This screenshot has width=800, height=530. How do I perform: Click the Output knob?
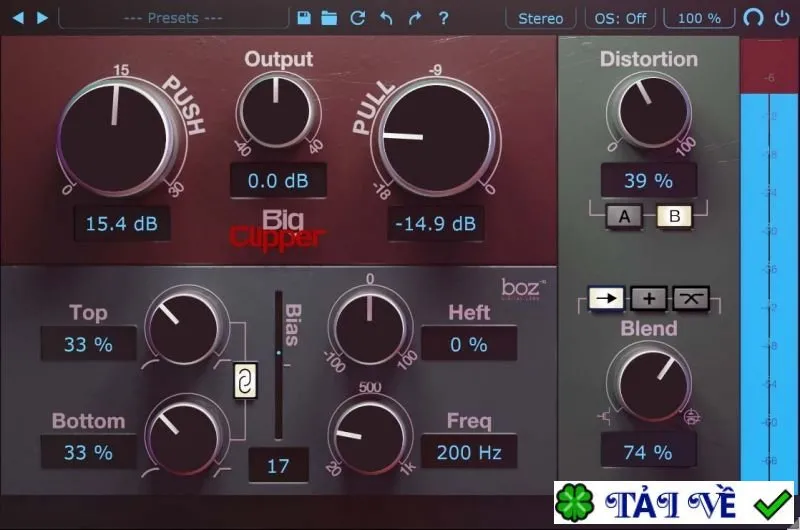[276, 111]
